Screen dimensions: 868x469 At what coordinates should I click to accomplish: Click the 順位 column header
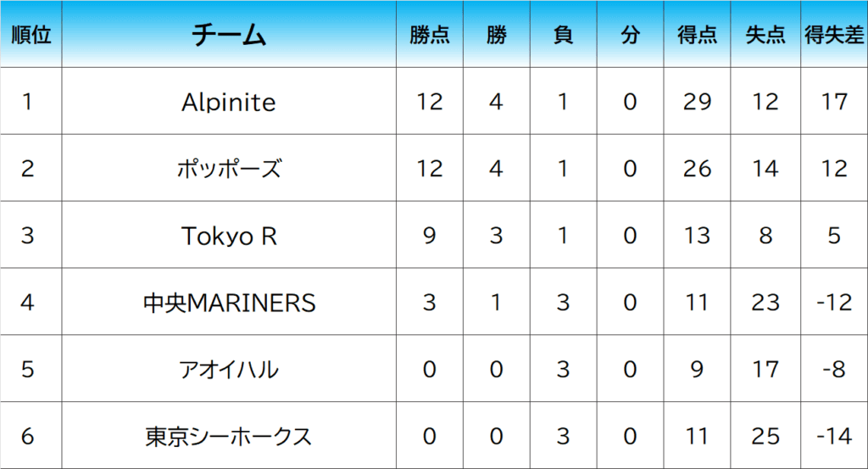point(31,35)
